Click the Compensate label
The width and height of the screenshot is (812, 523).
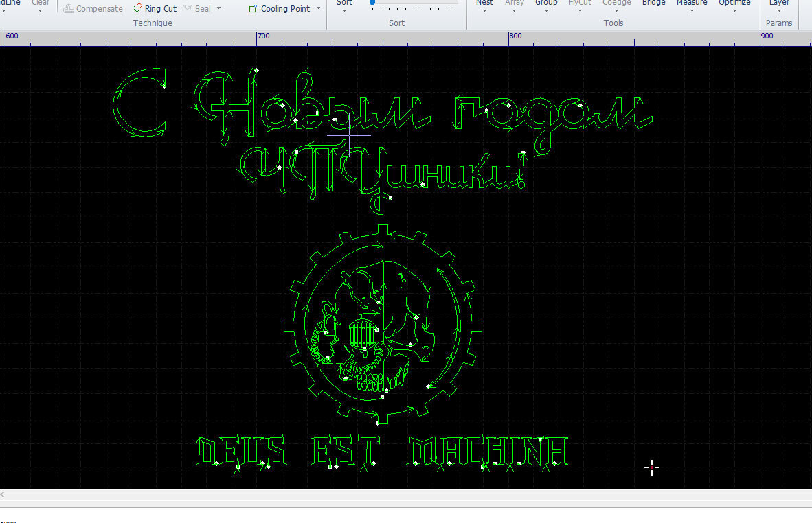click(100, 9)
